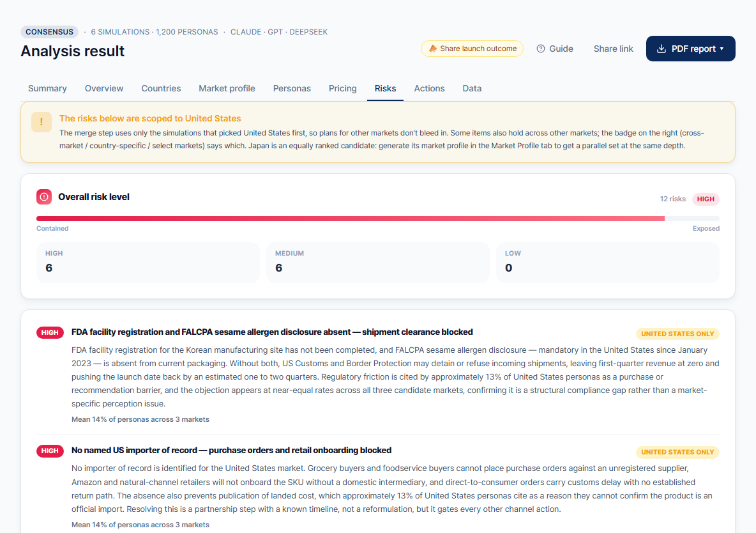756x533 pixels.
Task: Click the Share link button
Action: (x=613, y=49)
